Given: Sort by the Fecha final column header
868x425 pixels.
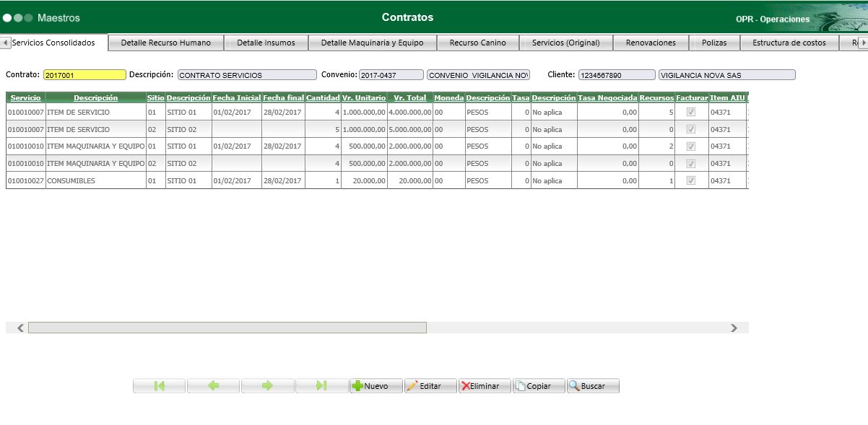Looking at the screenshot, I should [x=283, y=97].
